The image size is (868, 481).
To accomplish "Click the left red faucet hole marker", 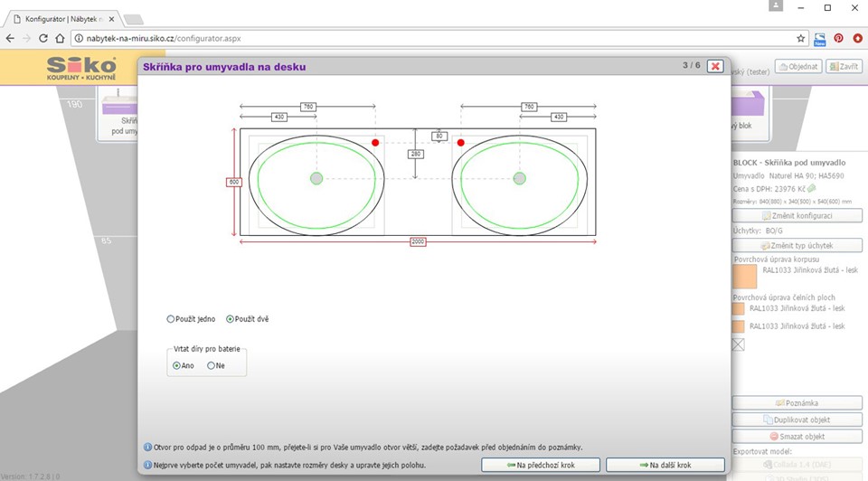I will click(x=375, y=143).
